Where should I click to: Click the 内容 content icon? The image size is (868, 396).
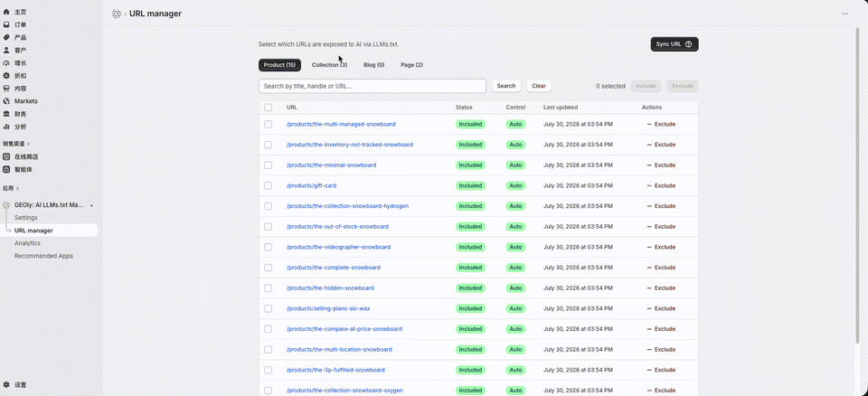click(x=6, y=88)
